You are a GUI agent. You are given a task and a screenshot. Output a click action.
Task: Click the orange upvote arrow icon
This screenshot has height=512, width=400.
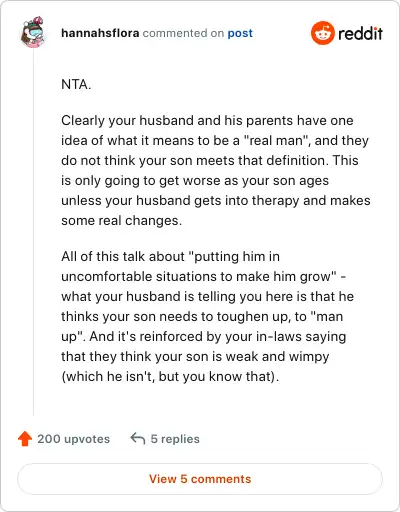[25, 439]
